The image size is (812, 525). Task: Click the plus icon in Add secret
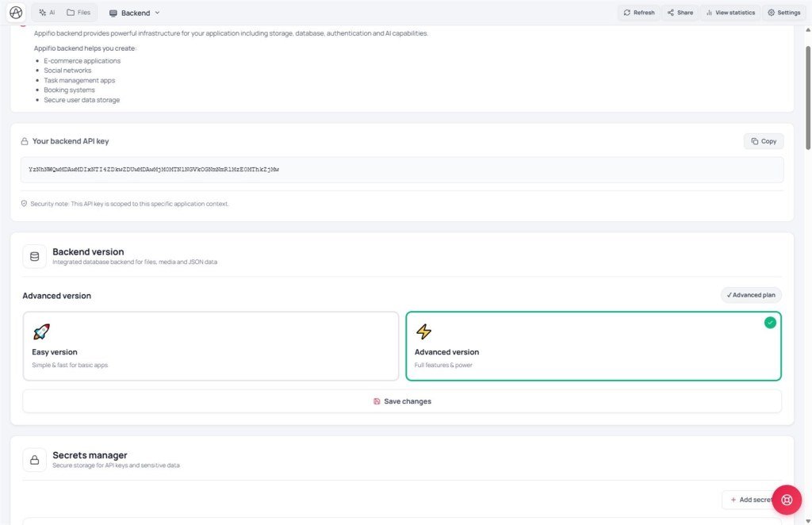(733, 500)
